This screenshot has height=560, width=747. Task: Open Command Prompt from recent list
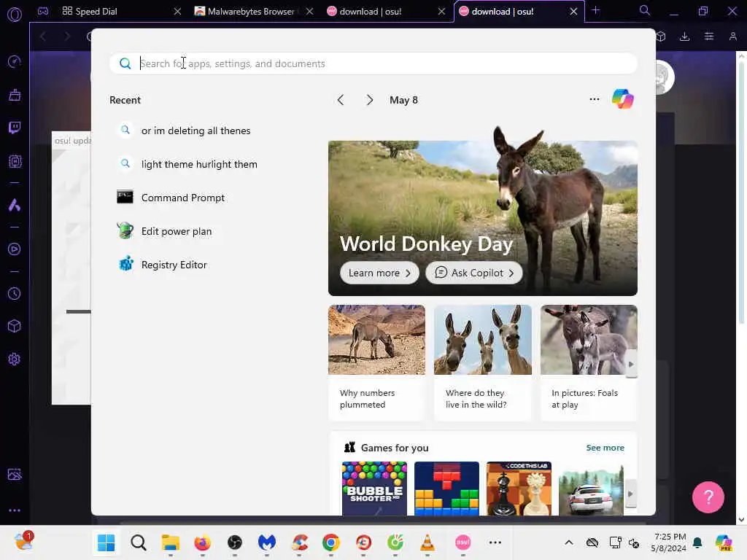pyautogui.click(x=183, y=198)
